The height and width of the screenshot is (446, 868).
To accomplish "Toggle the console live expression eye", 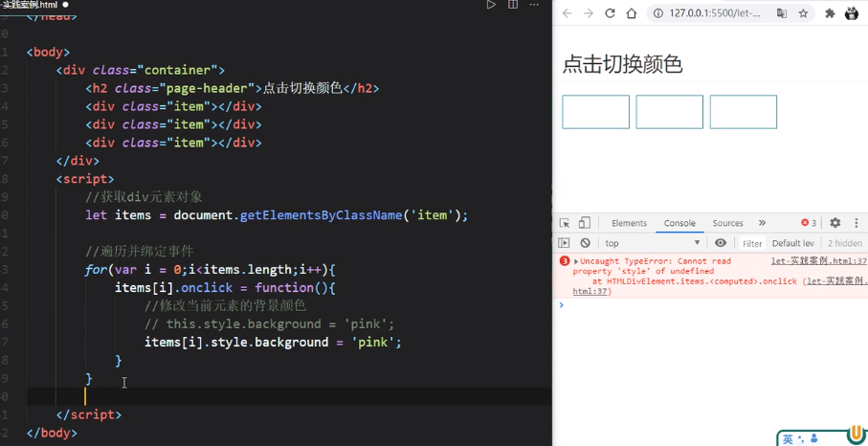I will click(x=721, y=243).
